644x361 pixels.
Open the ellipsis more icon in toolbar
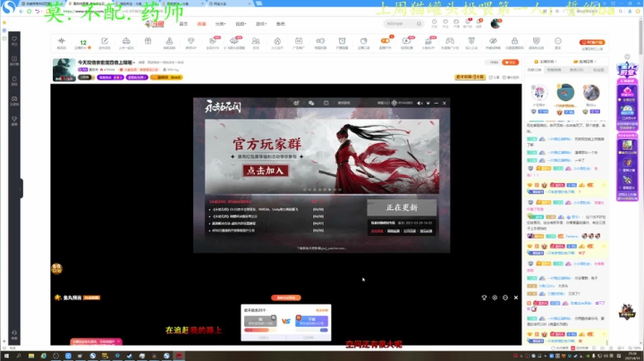pos(558,40)
